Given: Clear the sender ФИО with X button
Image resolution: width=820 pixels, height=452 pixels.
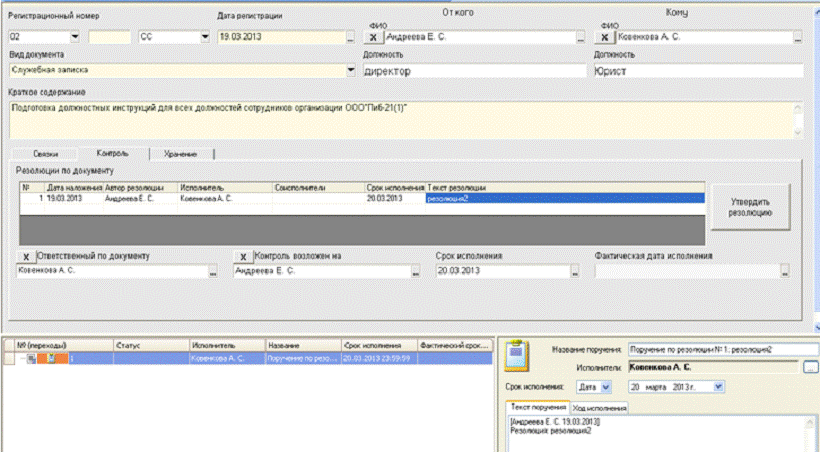Looking at the screenshot, I should click(x=374, y=36).
